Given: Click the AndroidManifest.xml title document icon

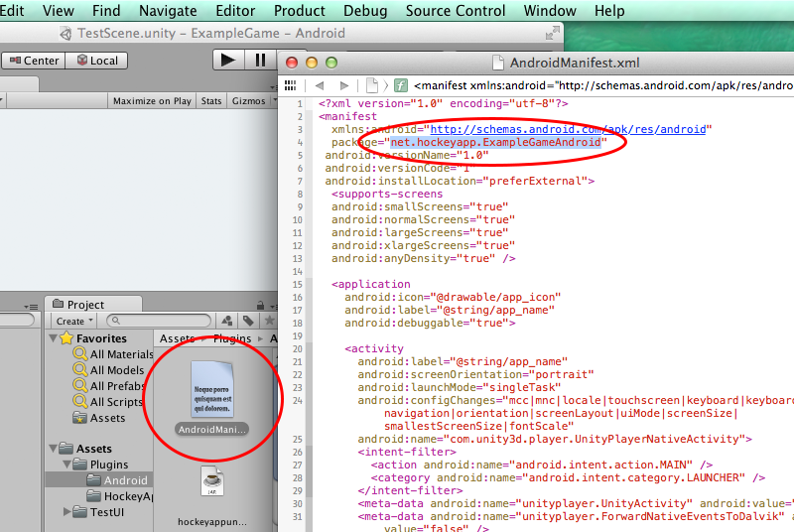Looking at the screenshot, I should click(x=498, y=63).
